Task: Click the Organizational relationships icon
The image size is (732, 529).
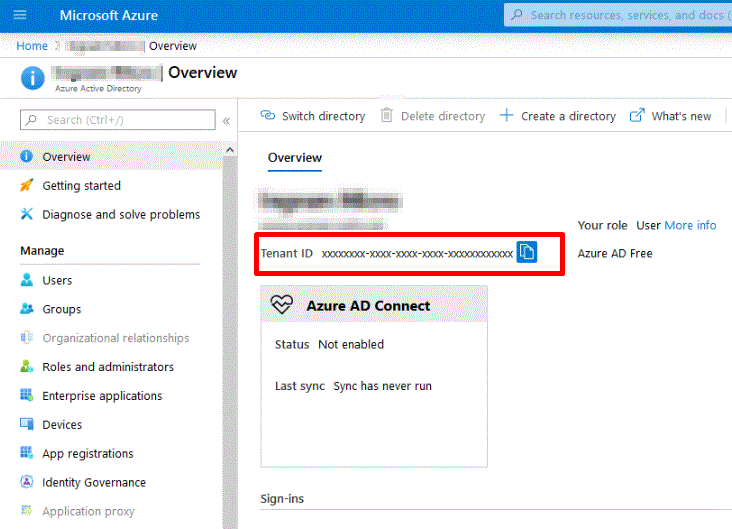Action: [27, 337]
